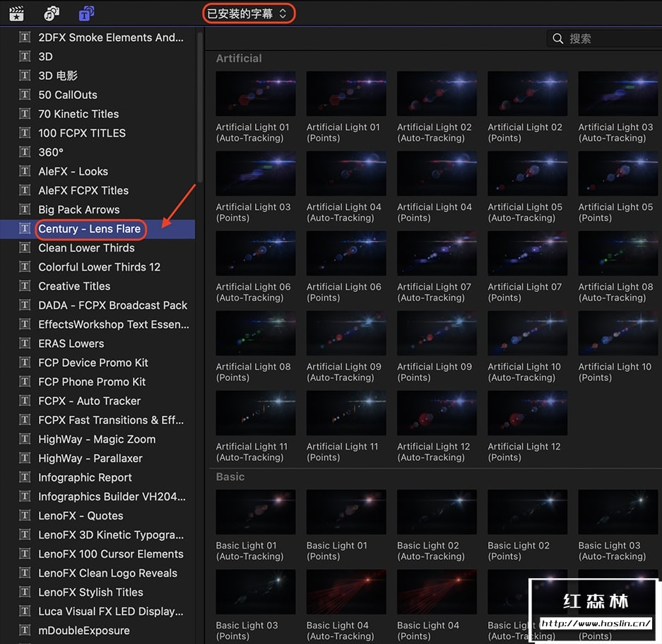Select Artificial Light 08 (Auto-Tracking) thumbnail
Screen dimensions: 662x644
tap(618, 253)
